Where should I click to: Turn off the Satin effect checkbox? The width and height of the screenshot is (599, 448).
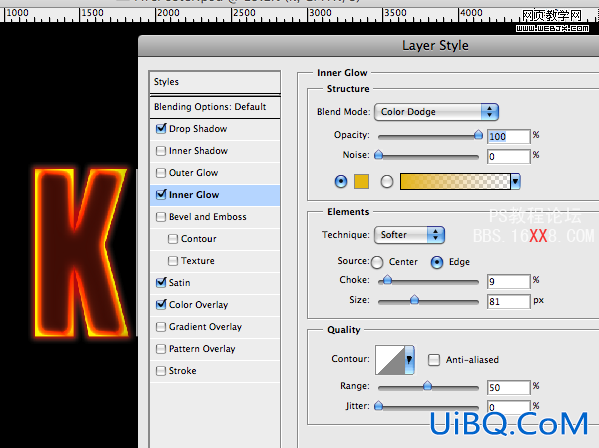pos(161,283)
